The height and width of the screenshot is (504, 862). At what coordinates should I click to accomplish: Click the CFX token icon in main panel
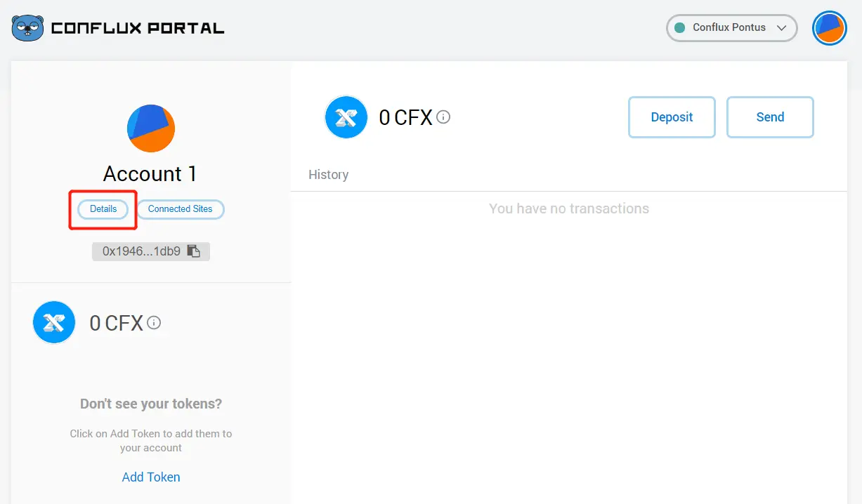[346, 117]
